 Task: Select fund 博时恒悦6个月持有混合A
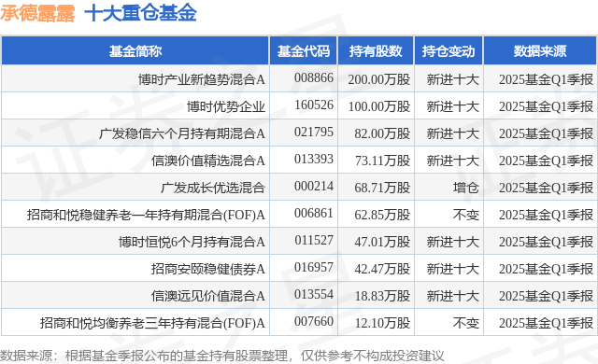[192, 242]
